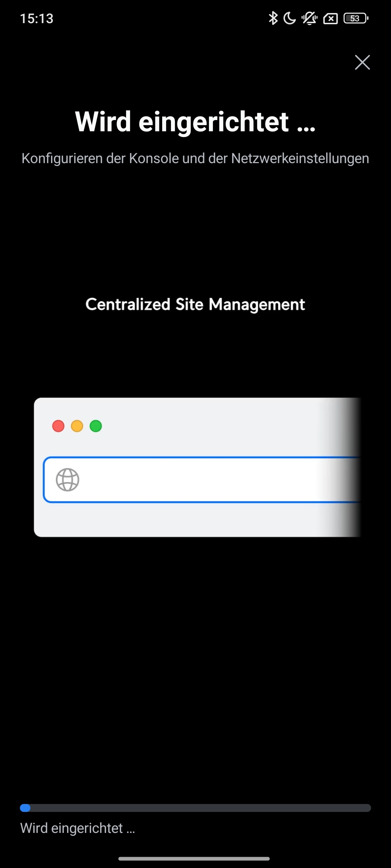
Task: Tap the 'Wird eingerichtet ...' title
Action: pyautogui.click(x=195, y=122)
